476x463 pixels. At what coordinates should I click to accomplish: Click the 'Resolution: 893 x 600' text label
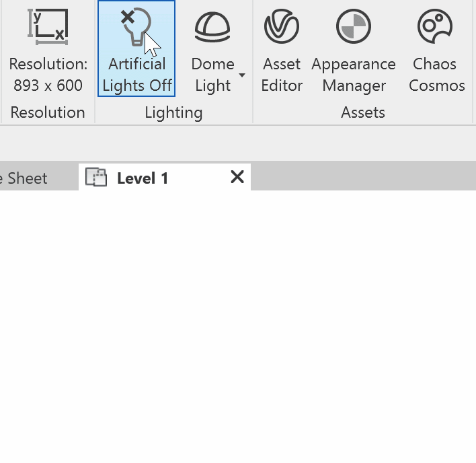pos(48,75)
